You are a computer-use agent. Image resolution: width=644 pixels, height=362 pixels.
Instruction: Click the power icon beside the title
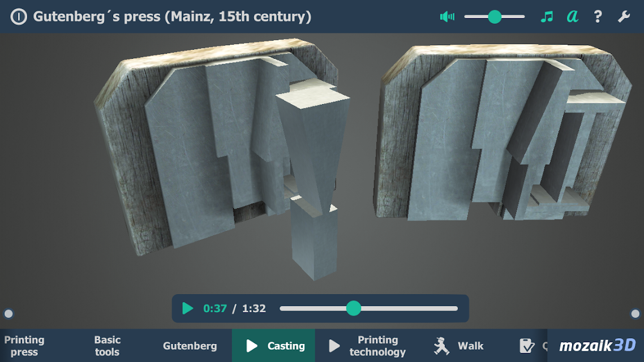[19, 17]
